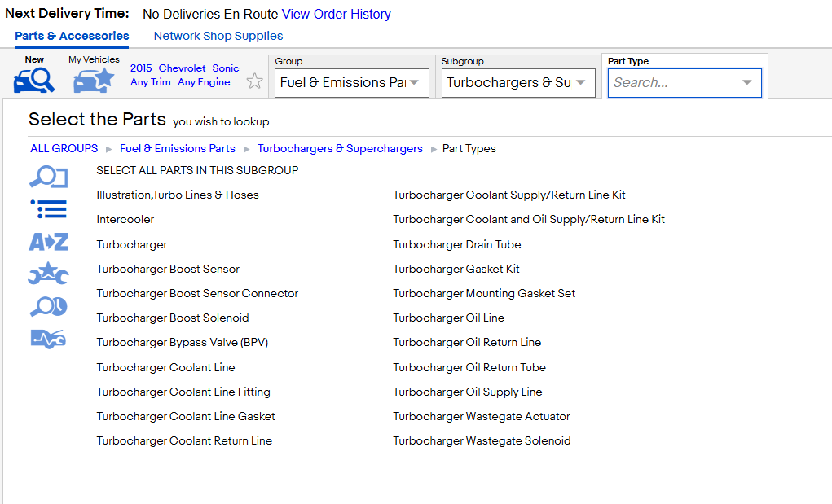Go to ALL GROUPS breadcrumb
The height and width of the screenshot is (504, 832).
[x=64, y=148]
